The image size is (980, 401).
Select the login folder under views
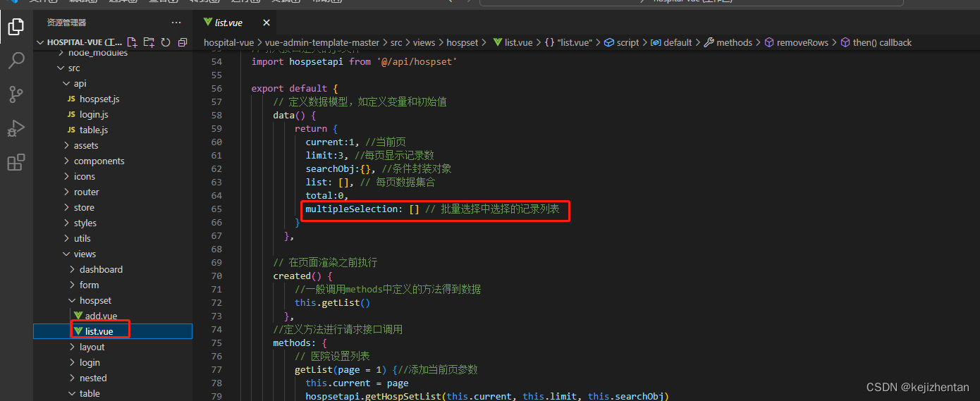(90, 363)
